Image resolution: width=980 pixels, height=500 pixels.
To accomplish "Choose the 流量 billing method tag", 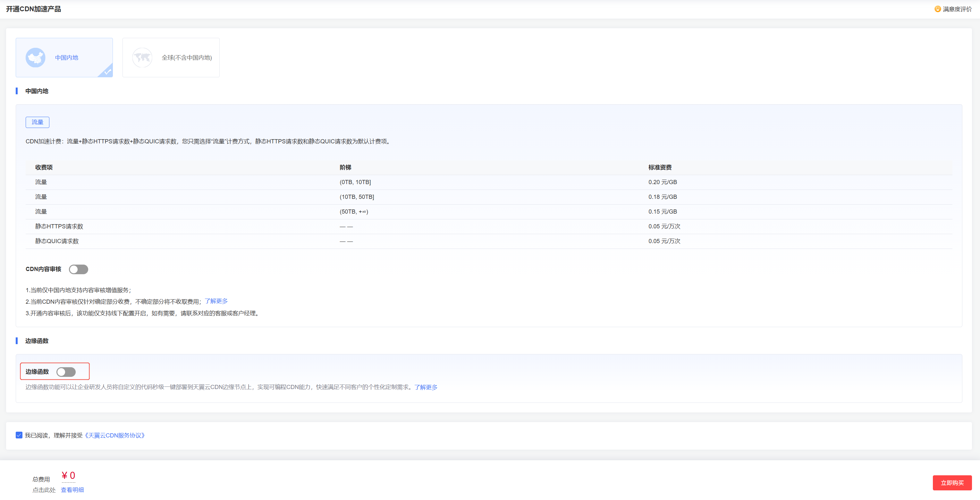I will coord(37,122).
